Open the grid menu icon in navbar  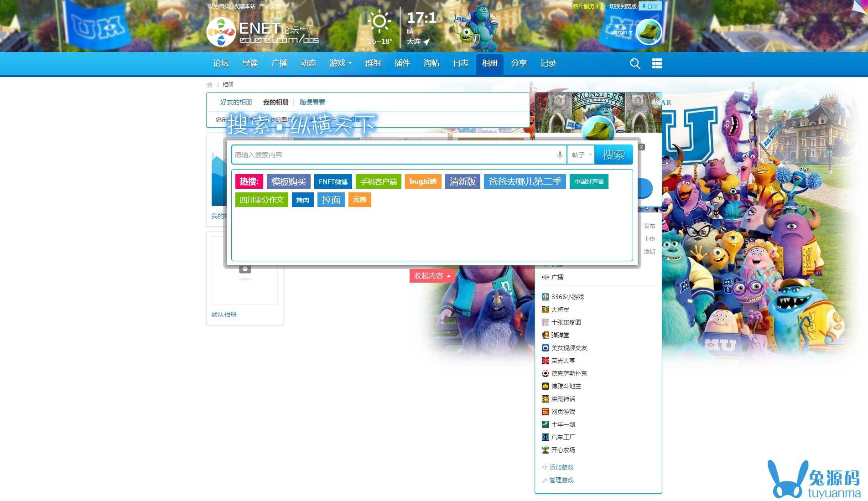tap(657, 63)
